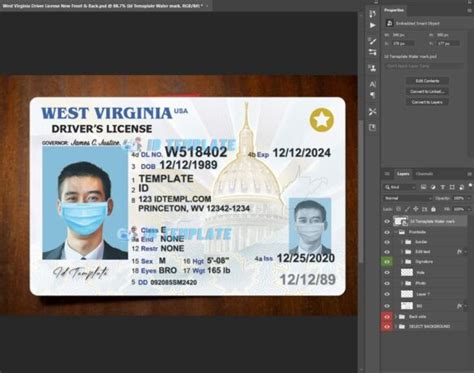
Task: Lock position move icon
Action: point(416,209)
